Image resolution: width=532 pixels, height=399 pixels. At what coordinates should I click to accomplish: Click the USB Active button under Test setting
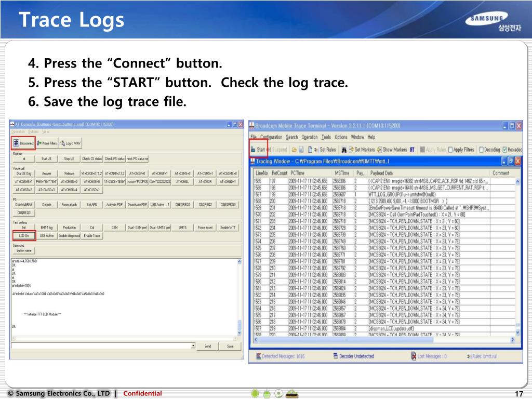(46, 235)
